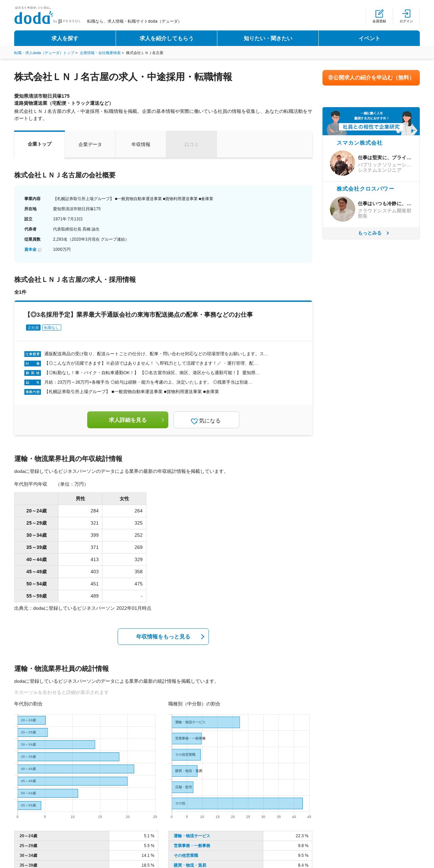
Task: Open the 会員登録 pencil icon
Action: point(379,14)
